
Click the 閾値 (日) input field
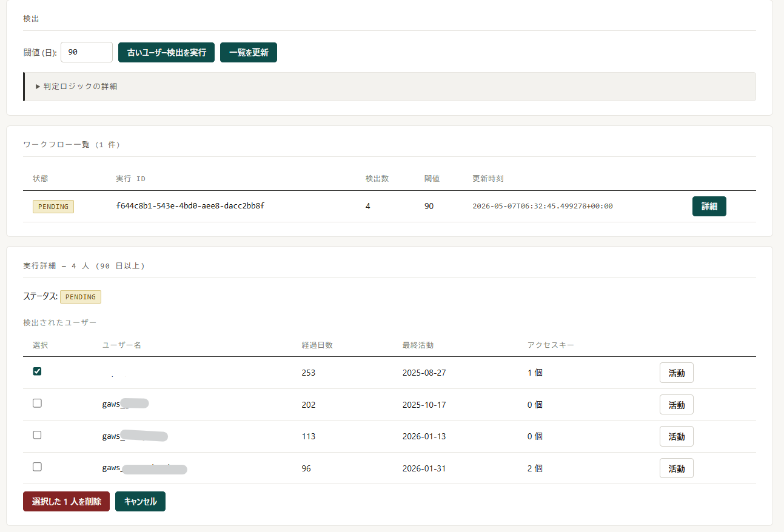[87, 52]
